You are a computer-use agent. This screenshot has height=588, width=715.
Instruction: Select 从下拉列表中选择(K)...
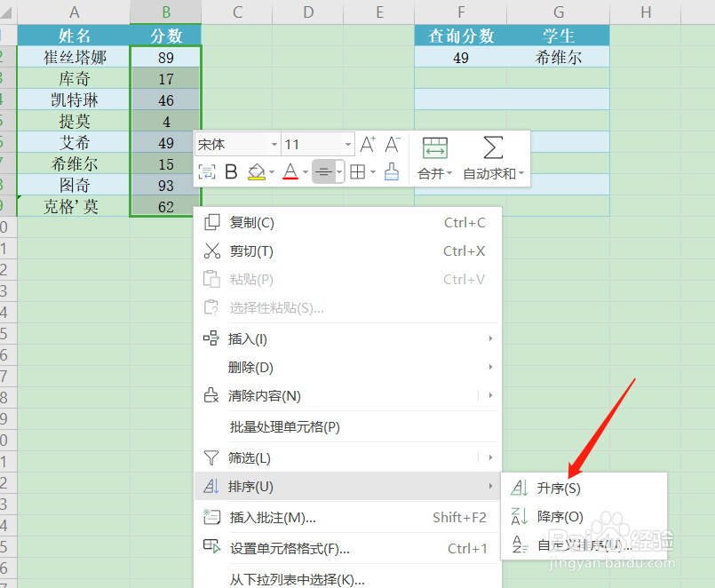point(347,579)
